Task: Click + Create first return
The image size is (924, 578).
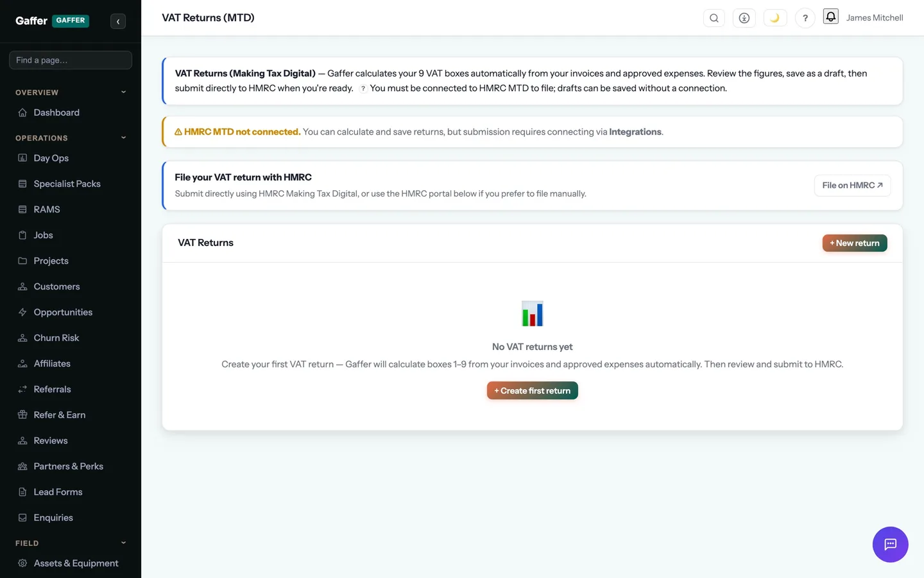Action: click(533, 390)
